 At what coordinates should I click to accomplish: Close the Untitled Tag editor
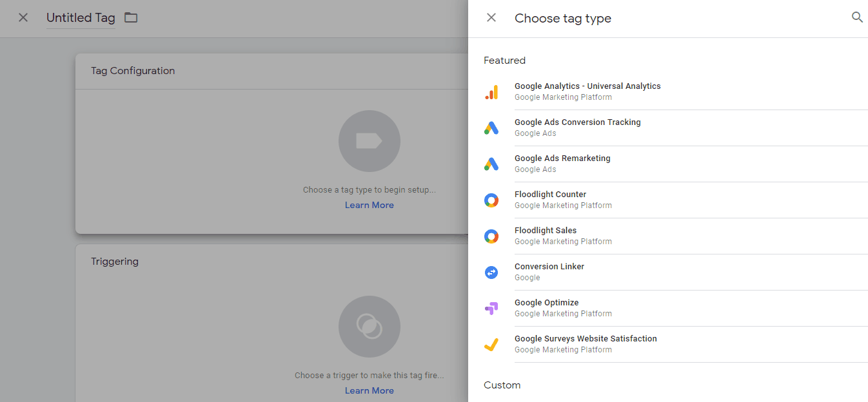point(23,18)
